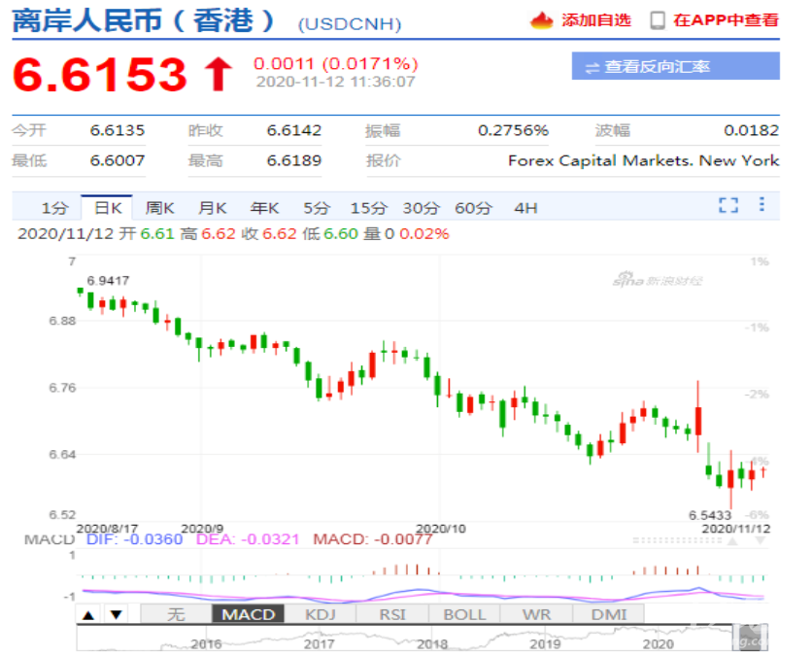Select the 周K weekly chart tab

pyautogui.click(x=159, y=207)
